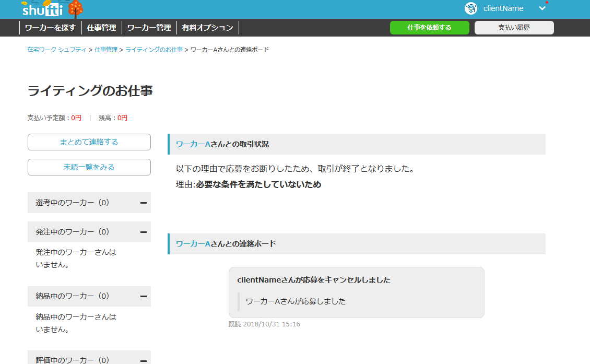Collapse 納品中のワーカー section

pos(144,296)
